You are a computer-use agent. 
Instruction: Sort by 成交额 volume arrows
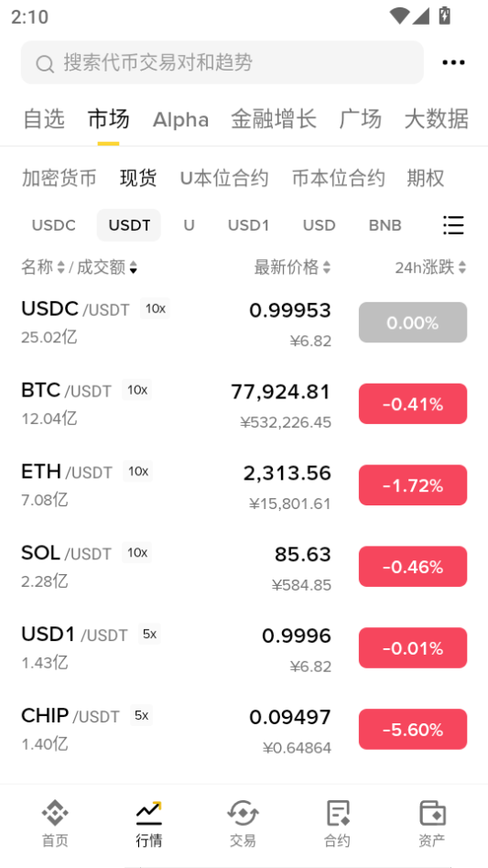pos(133,268)
